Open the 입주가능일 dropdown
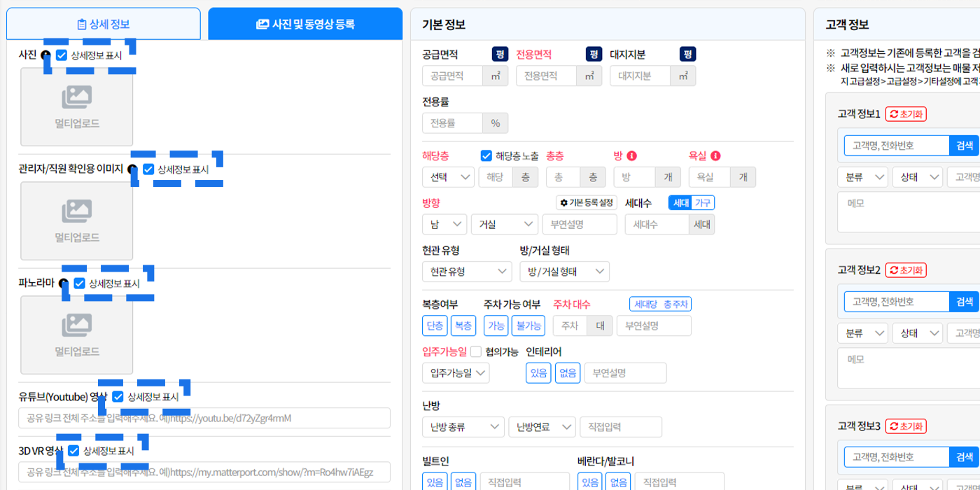 [456, 373]
